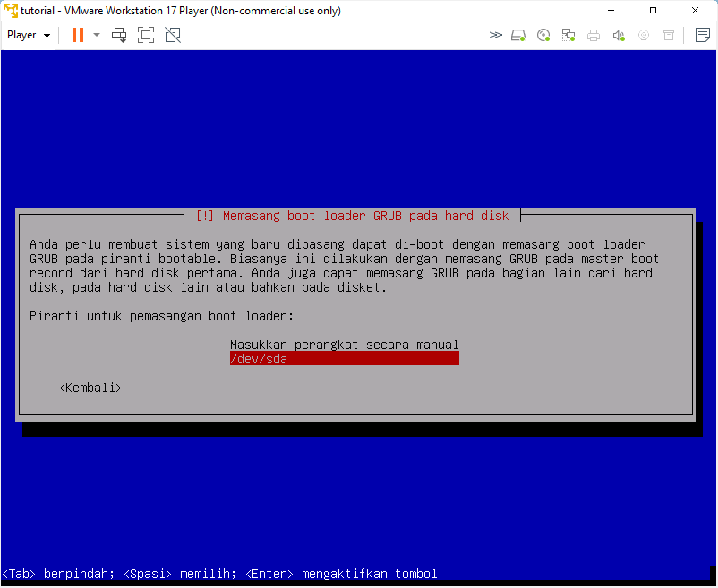Open the Player menu
This screenshot has height=588, width=718.
point(29,35)
